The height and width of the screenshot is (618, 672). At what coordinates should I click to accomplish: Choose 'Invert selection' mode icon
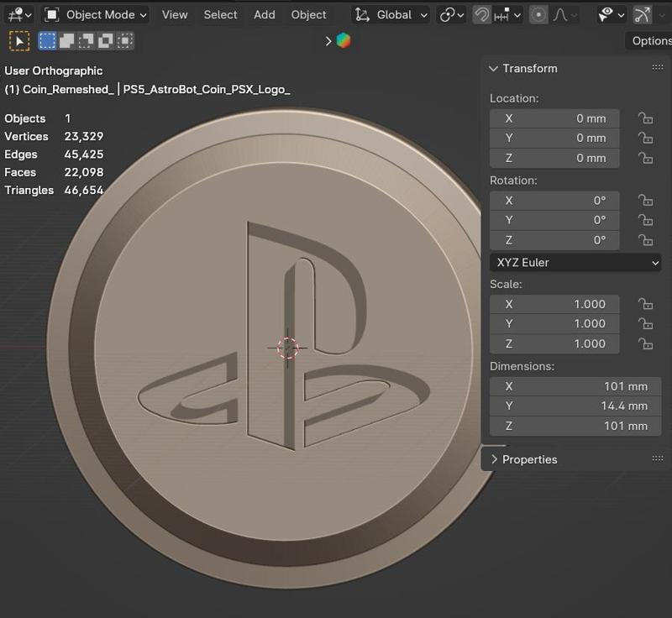coord(106,41)
